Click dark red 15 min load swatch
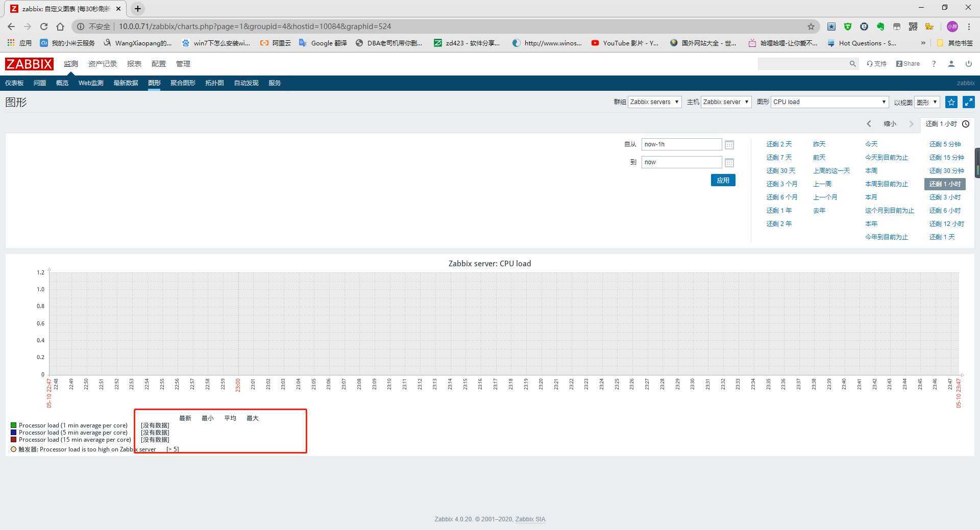This screenshot has height=530, width=980. (x=14, y=440)
